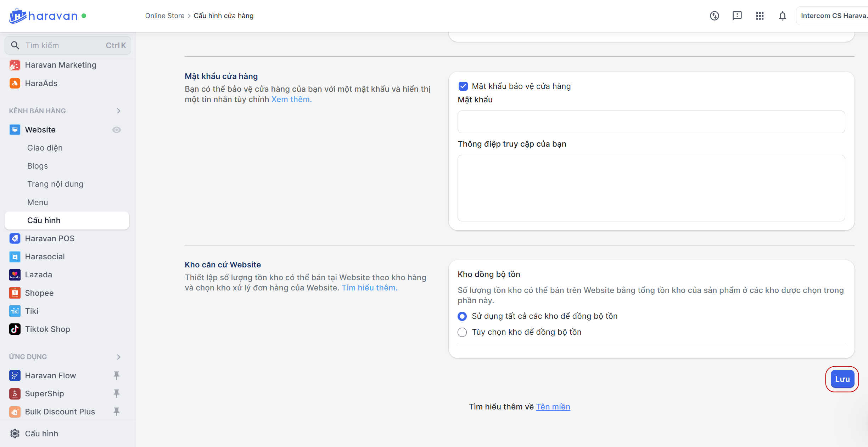
Task: Open the notifications bell icon
Action: (782, 16)
